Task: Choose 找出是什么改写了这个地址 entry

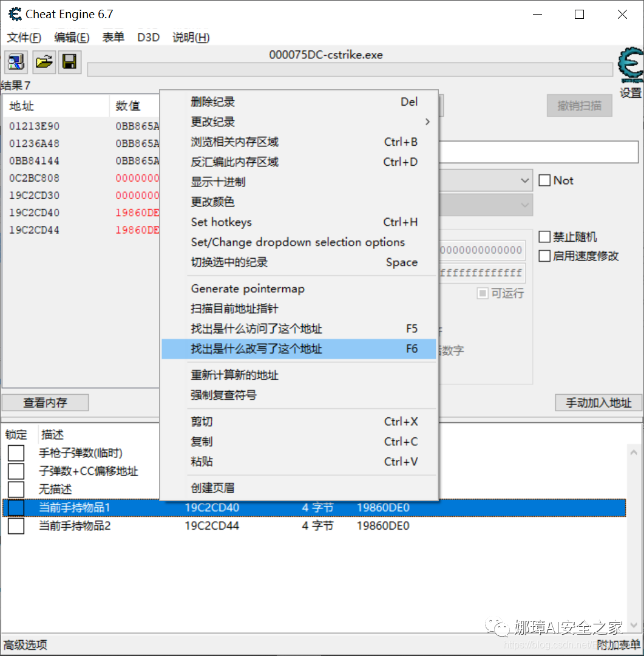Action: (x=299, y=349)
